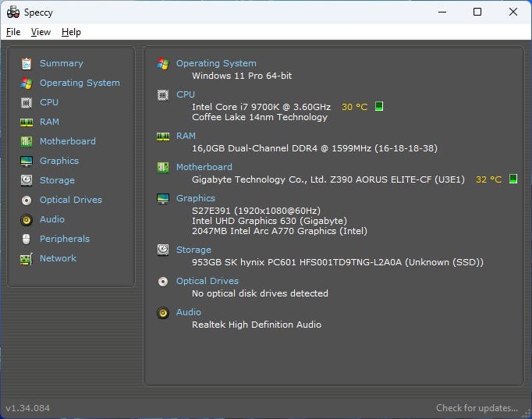
Task: Click 'Realtek High Definition Audio' text
Action: (x=257, y=325)
